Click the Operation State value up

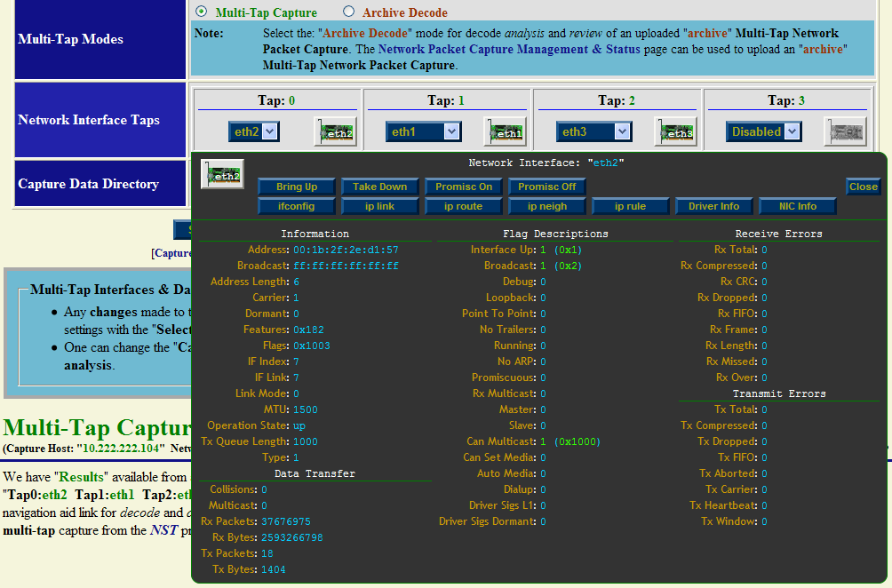click(299, 425)
